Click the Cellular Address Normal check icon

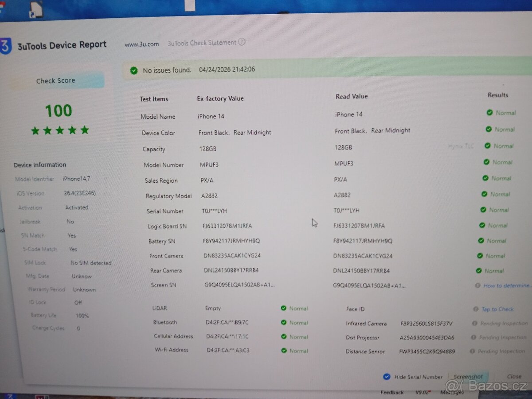(284, 336)
